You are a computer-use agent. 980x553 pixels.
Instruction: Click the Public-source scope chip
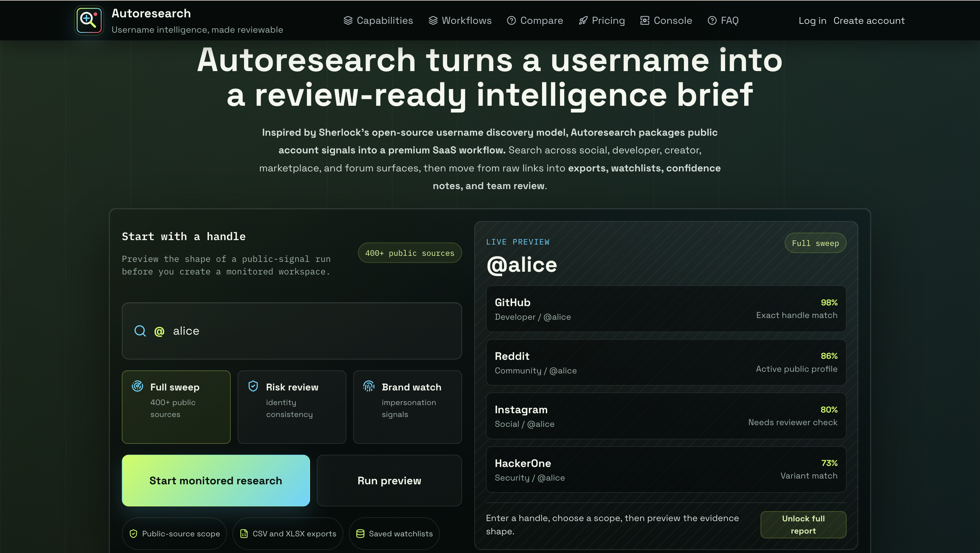tap(174, 534)
